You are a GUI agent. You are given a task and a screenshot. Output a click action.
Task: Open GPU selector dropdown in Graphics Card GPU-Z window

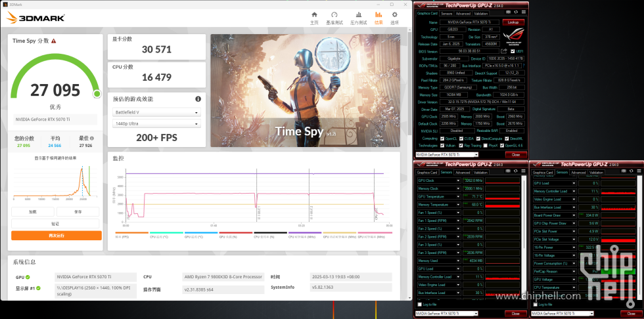[x=447, y=155]
